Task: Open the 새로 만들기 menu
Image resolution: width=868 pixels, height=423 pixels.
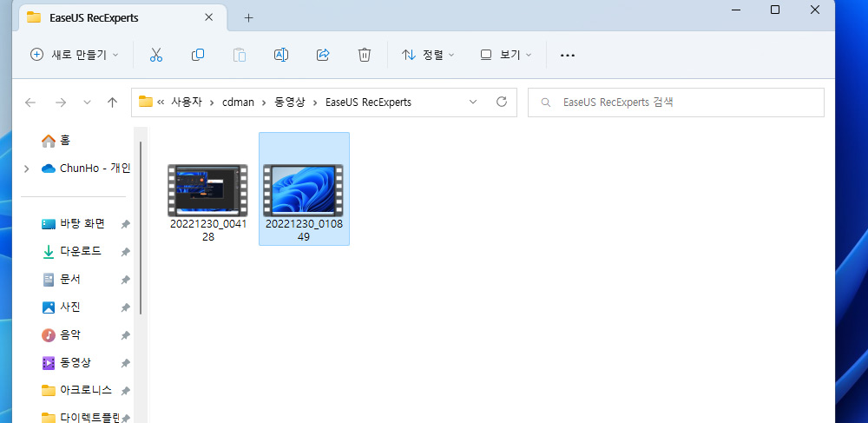Action: click(x=74, y=55)
